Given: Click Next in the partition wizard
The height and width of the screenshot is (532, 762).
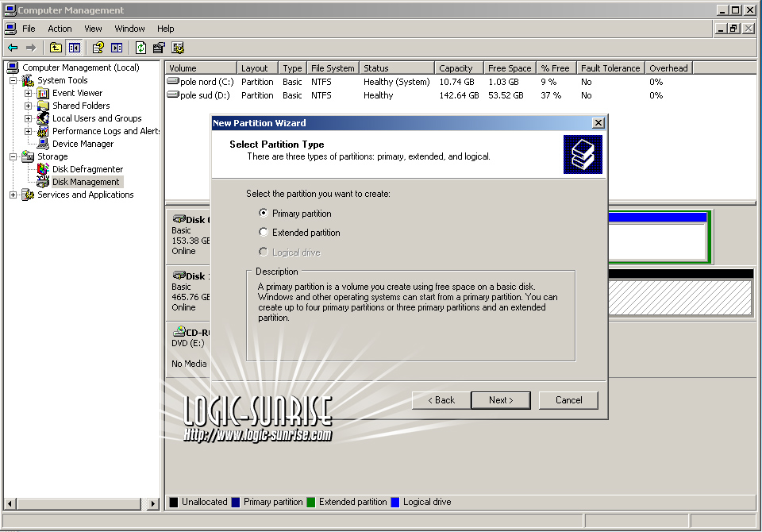Looking at the screenshot, I should [x=500, y=400].
